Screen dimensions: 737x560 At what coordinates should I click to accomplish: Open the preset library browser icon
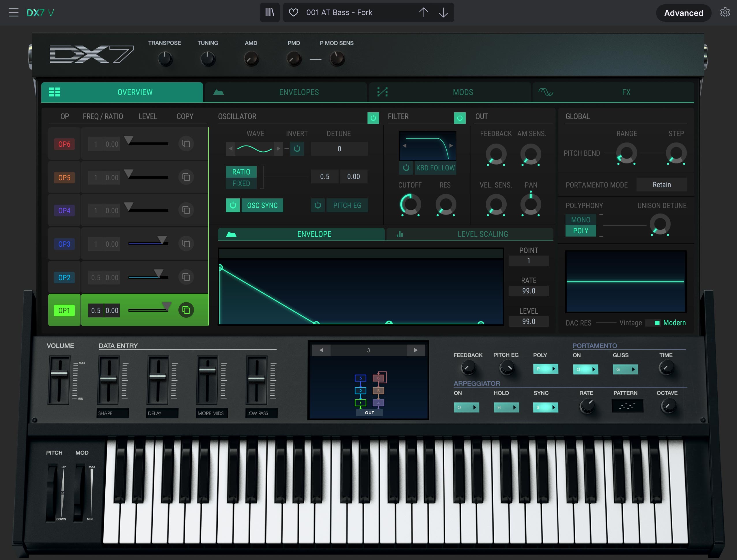pyautogui.click(x=270, y=13)
